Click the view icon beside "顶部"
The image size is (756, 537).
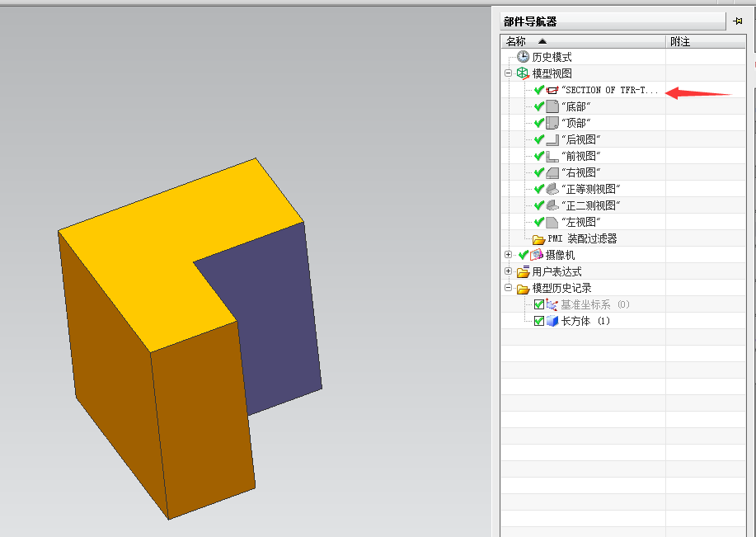pos(552,123)
